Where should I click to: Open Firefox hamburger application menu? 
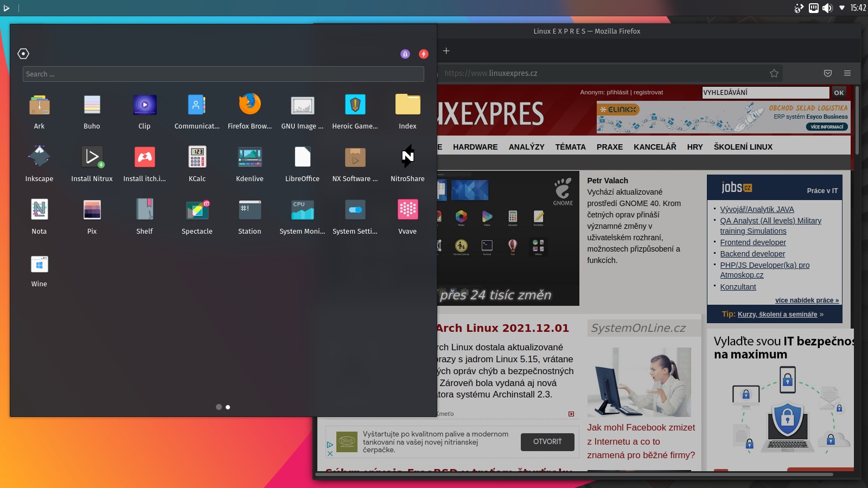[x=847, y=73]
